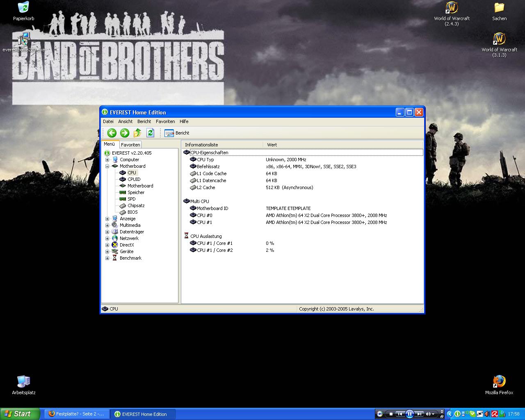Select the L2 Cache row
Viewport: 525px width, 420px height.
coord(303,187)
